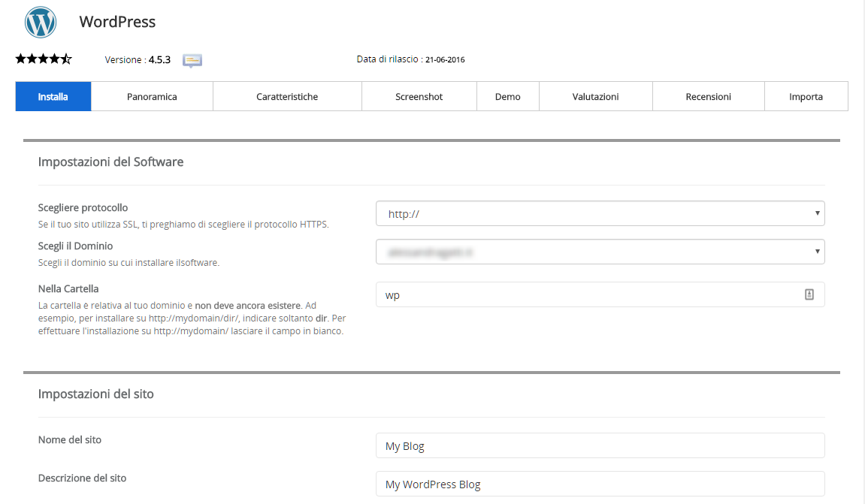Switch to the Importa tab
865x504 pixels.
(x=806, y=96)
